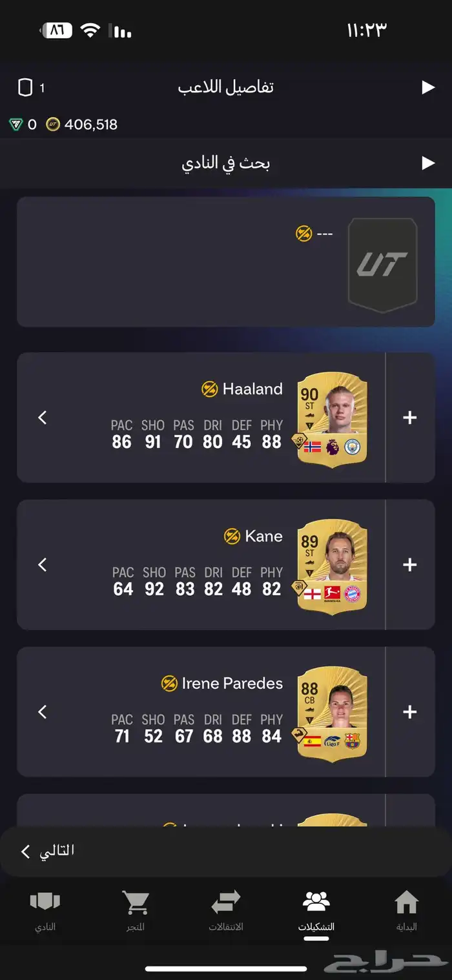Open Kane's 89 ST player card

tap(333, 565)
